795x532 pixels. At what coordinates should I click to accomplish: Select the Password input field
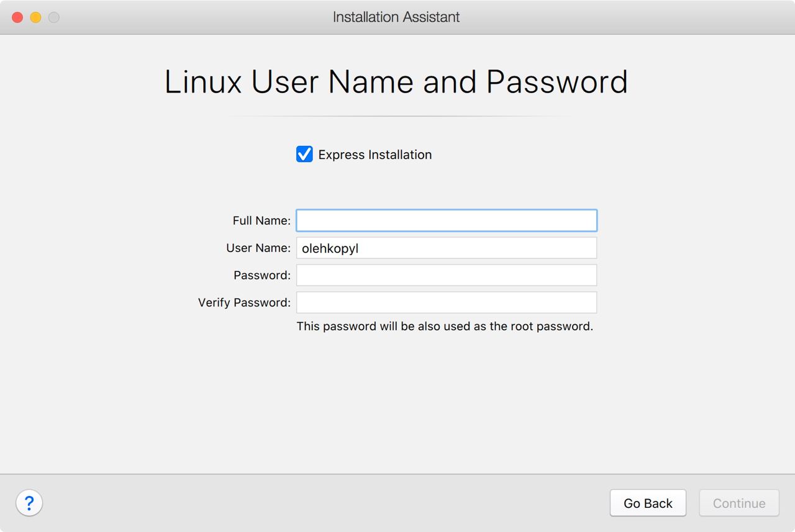(x=447, y=275)
